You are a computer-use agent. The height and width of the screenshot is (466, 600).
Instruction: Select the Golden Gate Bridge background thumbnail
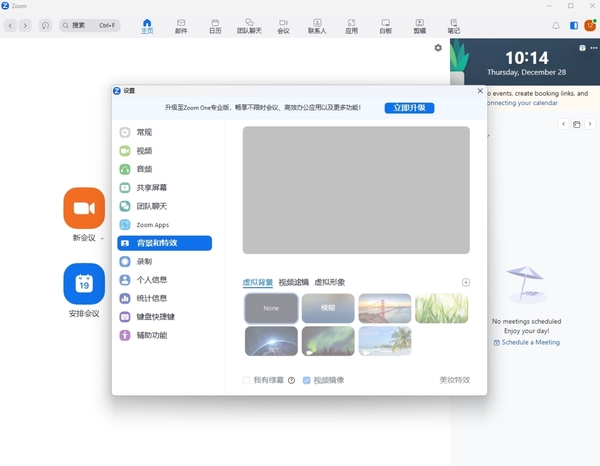(x=385, y=308)
